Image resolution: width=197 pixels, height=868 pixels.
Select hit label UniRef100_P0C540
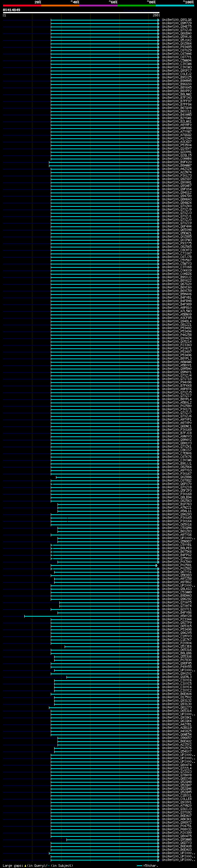[177, 562]
